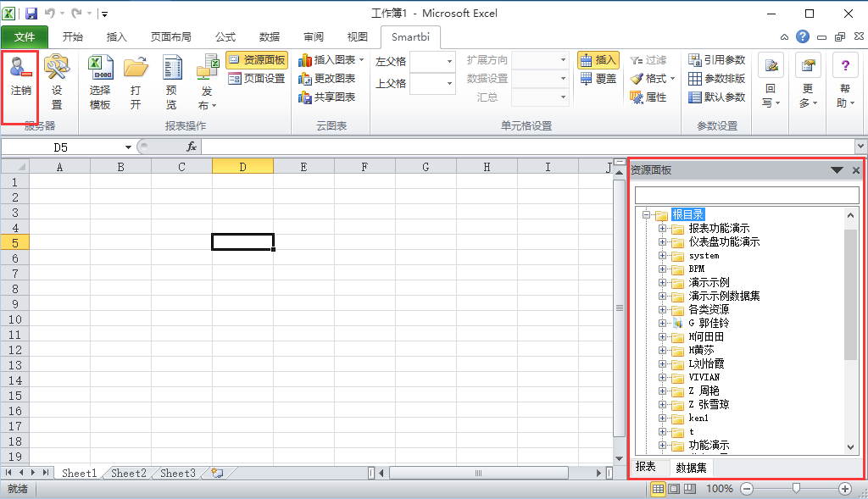Open the Name Box dropdown arrow

click(x=128, y=147)
